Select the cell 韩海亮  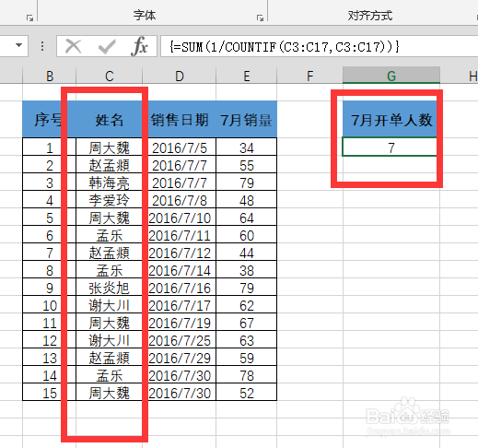tap(110, 183)
